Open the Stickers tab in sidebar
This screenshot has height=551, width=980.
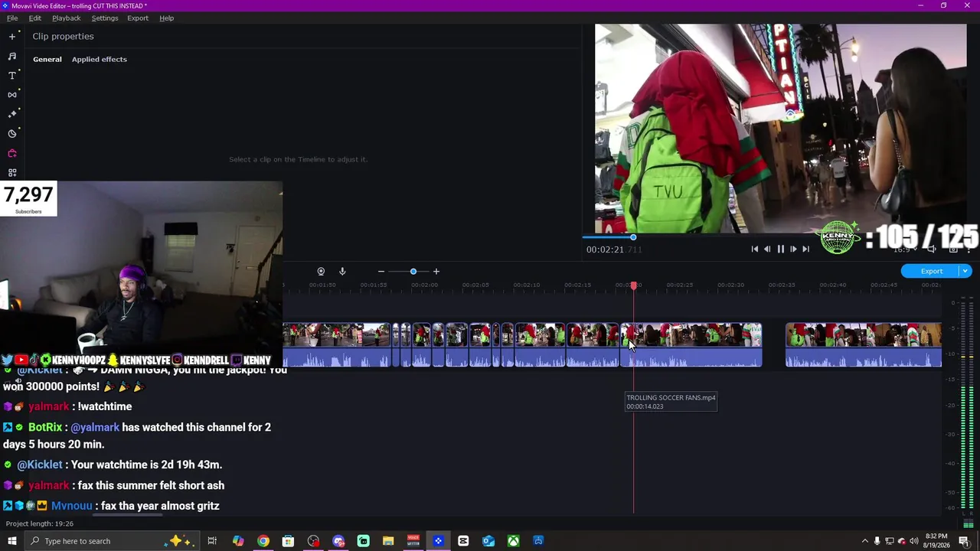tap(12, 133)
